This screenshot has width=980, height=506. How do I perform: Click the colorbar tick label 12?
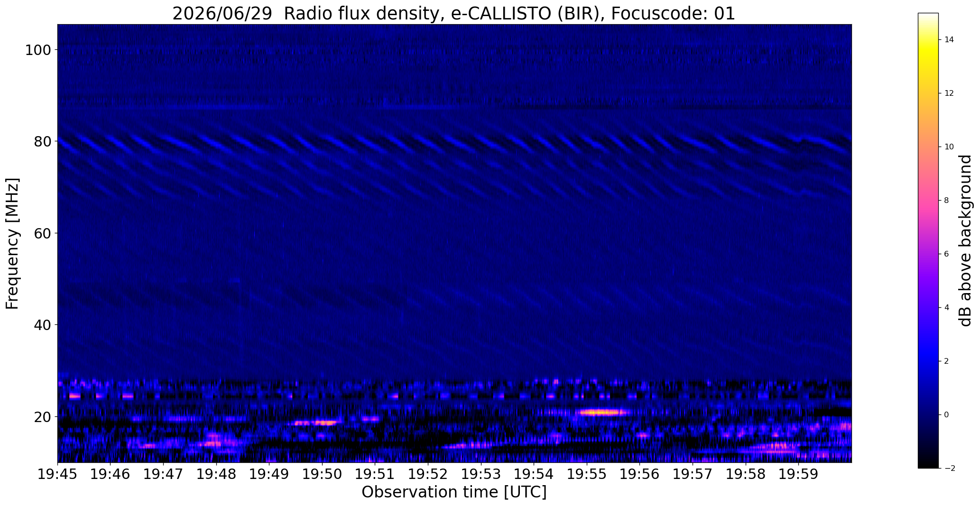(949, 93)
